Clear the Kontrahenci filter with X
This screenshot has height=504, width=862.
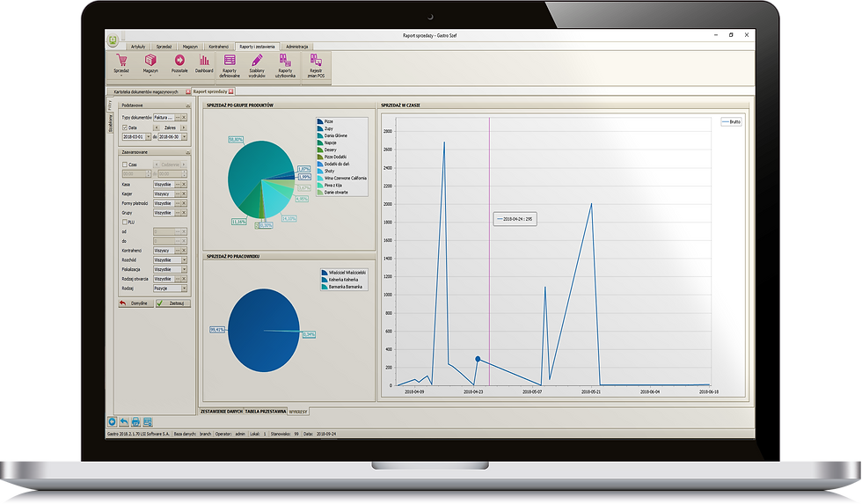(184, 251)
